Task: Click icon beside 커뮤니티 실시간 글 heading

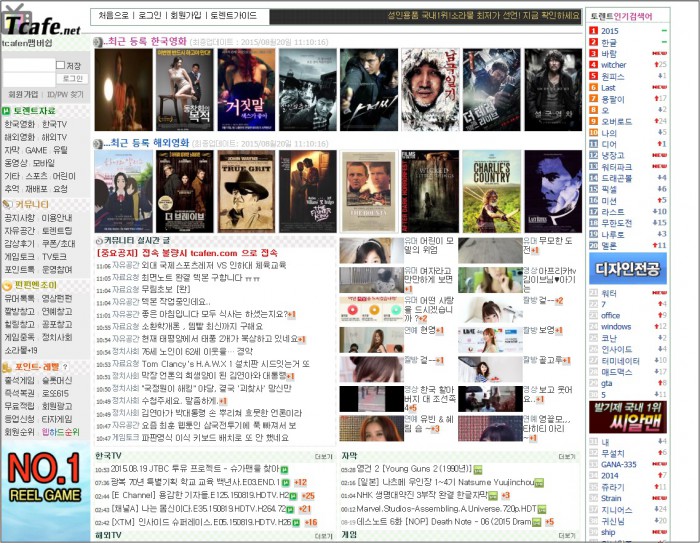Action: tap(99, 241)
